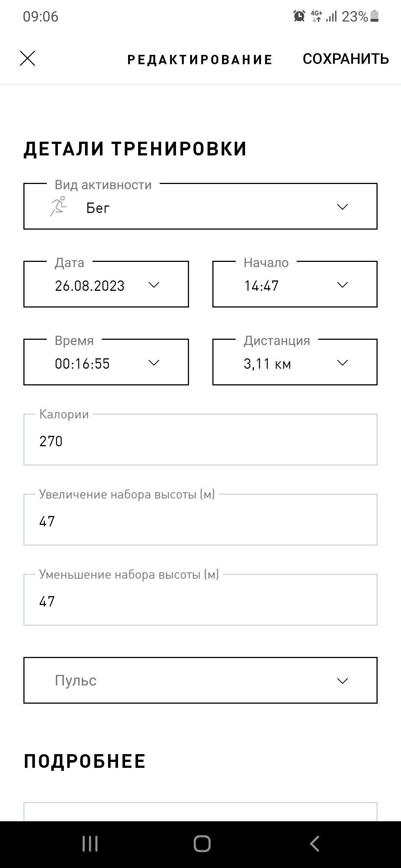Image resolution: width=401 pixels, height=868 pixels.
Task: Tap Android home navigation icon
Action: pyautogui.click(x=202, y=844)
